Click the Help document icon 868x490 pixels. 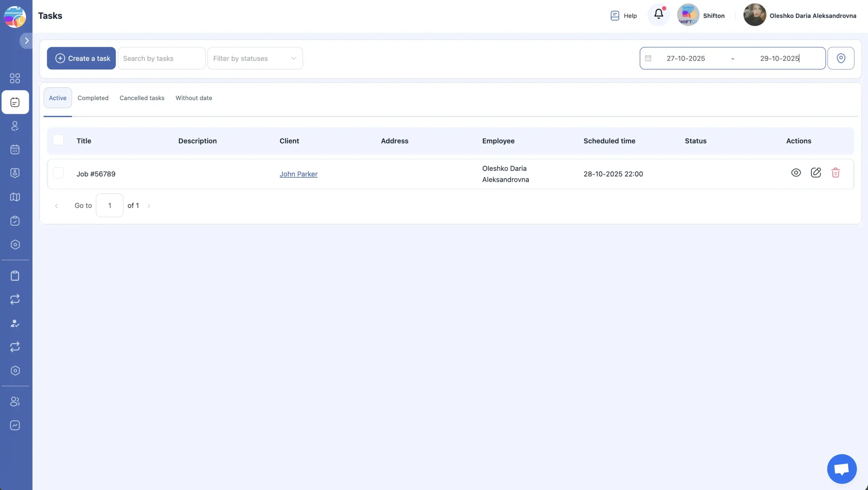pos(615,16)
